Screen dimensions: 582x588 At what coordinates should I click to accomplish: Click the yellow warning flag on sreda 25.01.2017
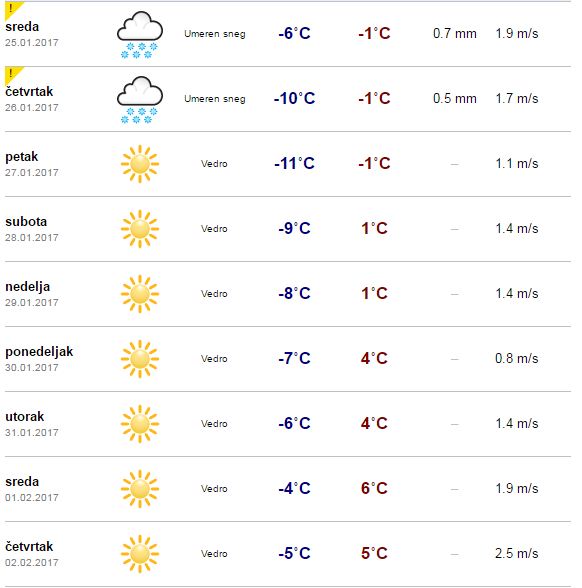13,9
